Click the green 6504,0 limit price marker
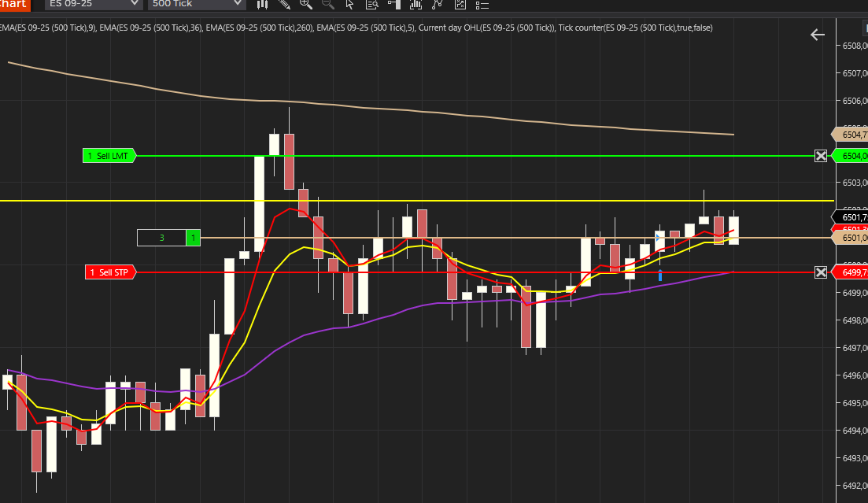The width and height of the screenshot is (868, 503). [x=850, y=156]
